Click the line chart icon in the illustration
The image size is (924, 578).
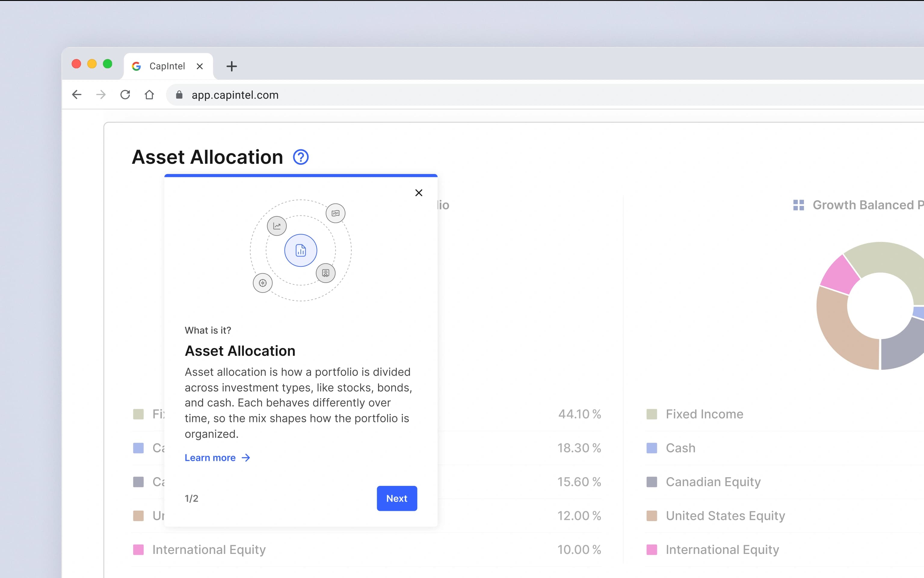[x=277, y=226]
